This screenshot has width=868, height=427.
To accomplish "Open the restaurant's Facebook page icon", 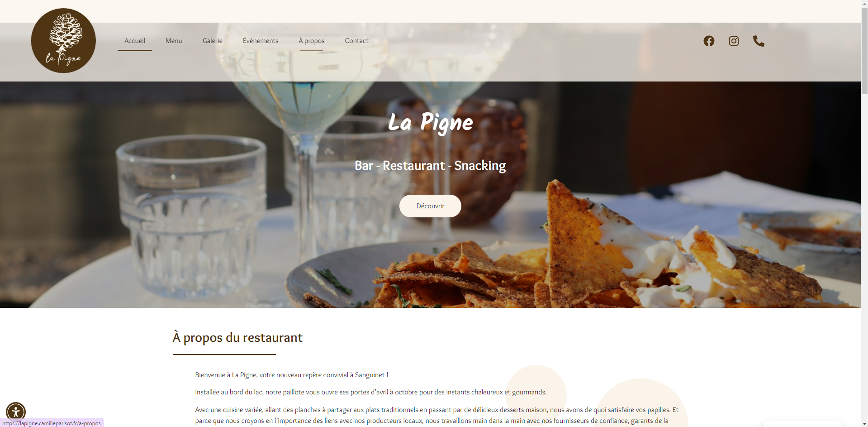I will (x=709, y=41).
